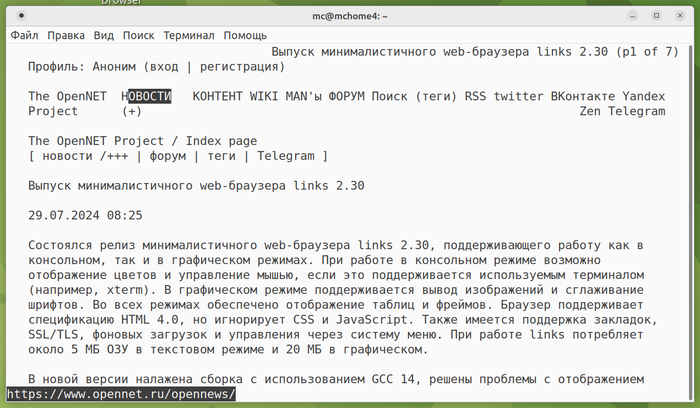Open the WIKI link
The height and width of the screenshot is (408, 700).
tap(264, 96)
